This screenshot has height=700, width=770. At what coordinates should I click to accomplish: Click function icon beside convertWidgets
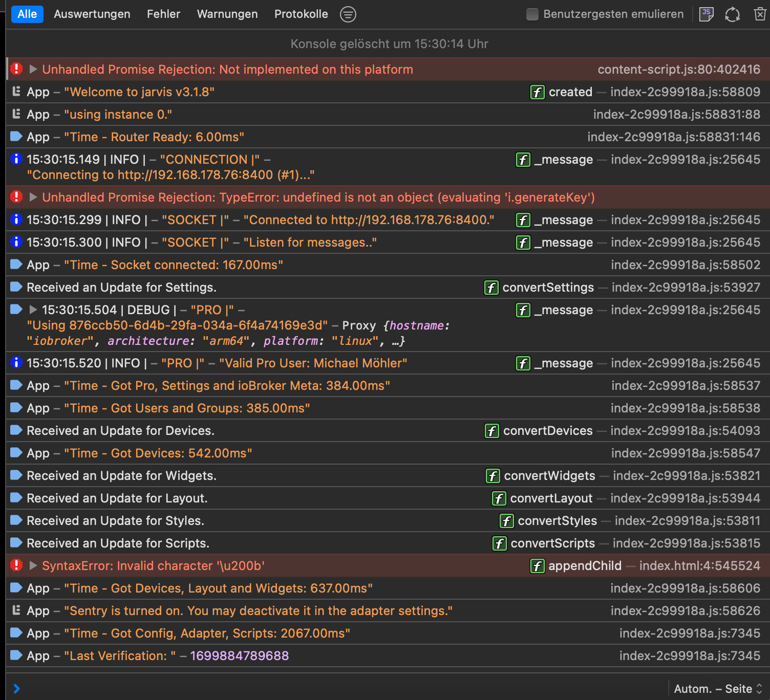(493, 476)
